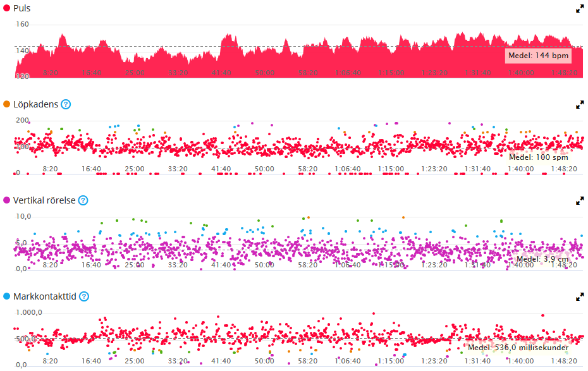Click the Puls chart title
This screenshot has width=588, height=371.
tap(21, 8)
